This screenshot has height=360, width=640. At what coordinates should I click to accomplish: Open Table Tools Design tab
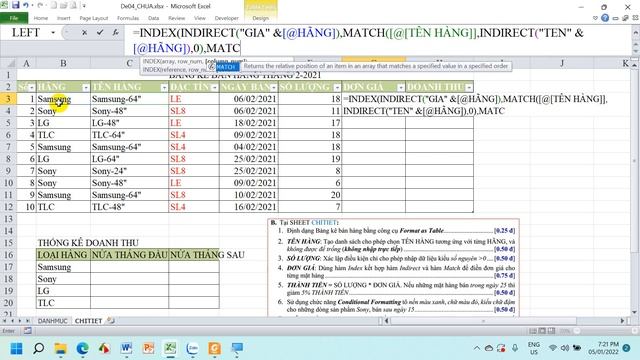coord(260,18)
